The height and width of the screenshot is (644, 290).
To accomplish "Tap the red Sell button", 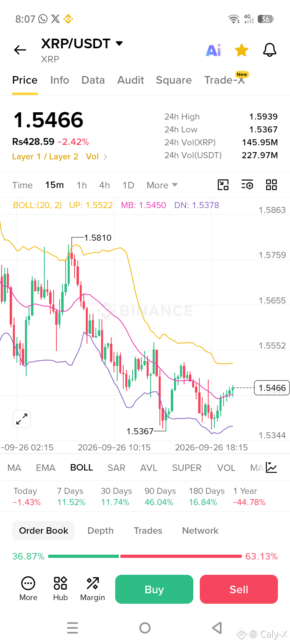I will pyautogui.click(x=239, y=589).
